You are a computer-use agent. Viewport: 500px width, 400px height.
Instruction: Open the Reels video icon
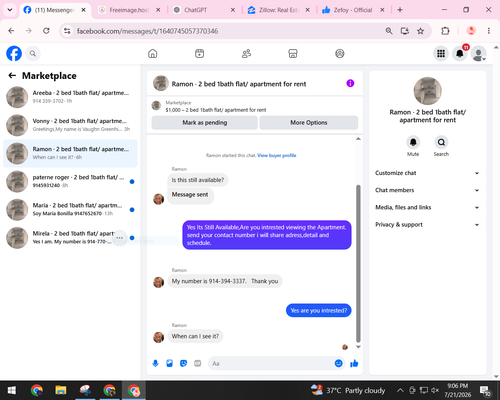tap(199, 53)
